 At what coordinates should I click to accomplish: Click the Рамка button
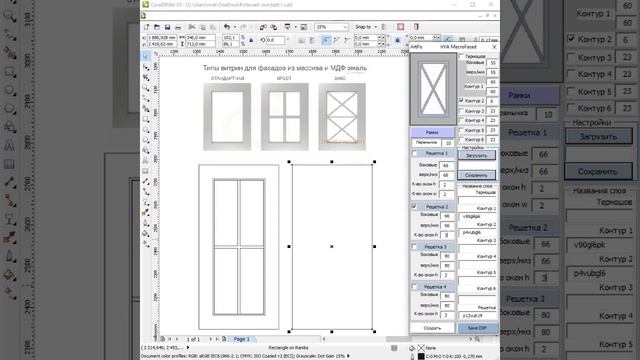click(x=432, y=132)
